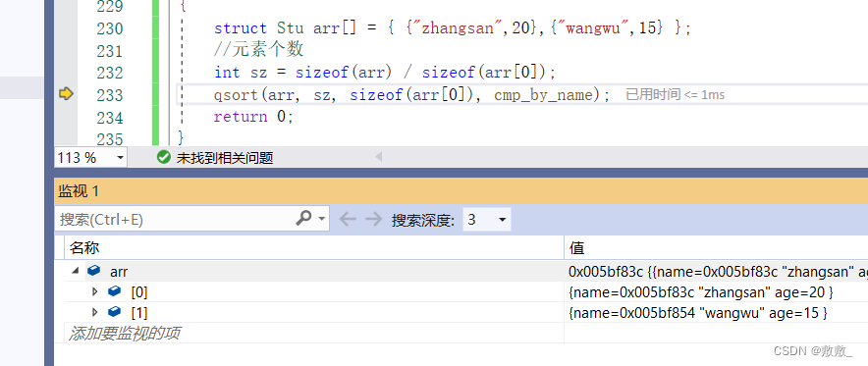
Task: Click the struct keyword on line 230
Action: point(241,28)
